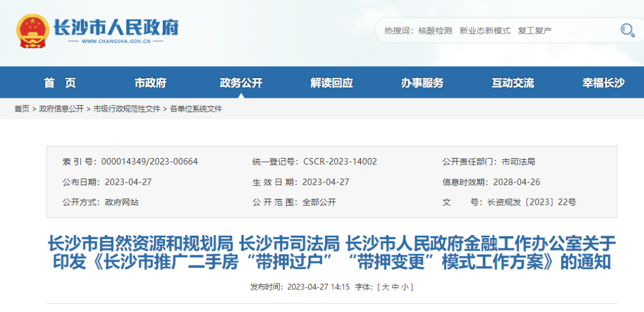Open the 首页 navigation item
The height and width of the screenshot is (312, 644).
point(60,83)
